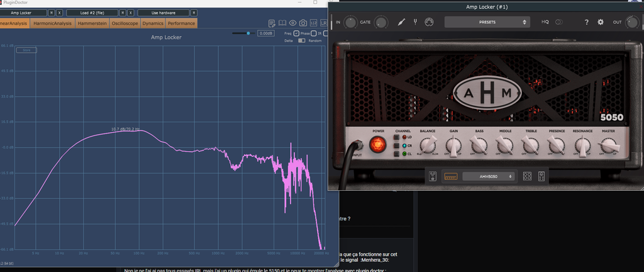Click the MASTER knob on the amp
The height and width of the screenshot is (272, 644).
(x=608, y=145)
